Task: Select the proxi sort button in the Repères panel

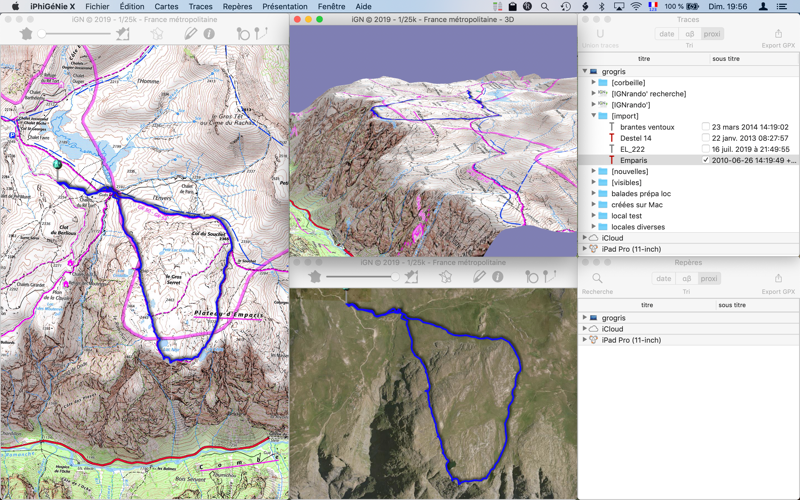Action: tap(709, 279)
